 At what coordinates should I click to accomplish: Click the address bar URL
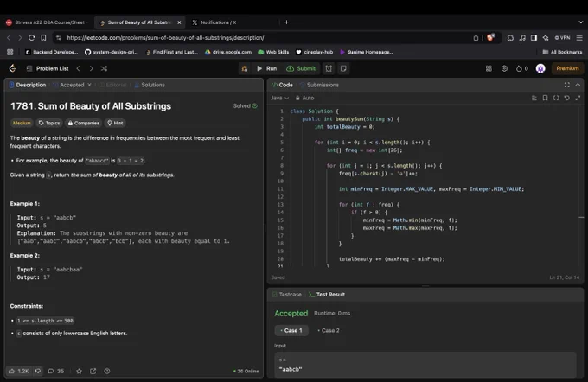(165, 38)
